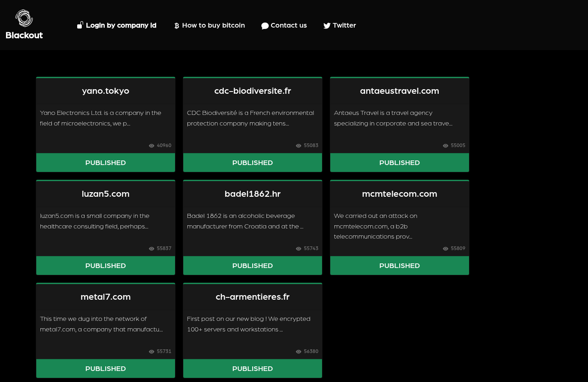Click PUBLISHED button under mcmtelecom.com
Screen dimensions: 588x382
click(x=400, y=266)
